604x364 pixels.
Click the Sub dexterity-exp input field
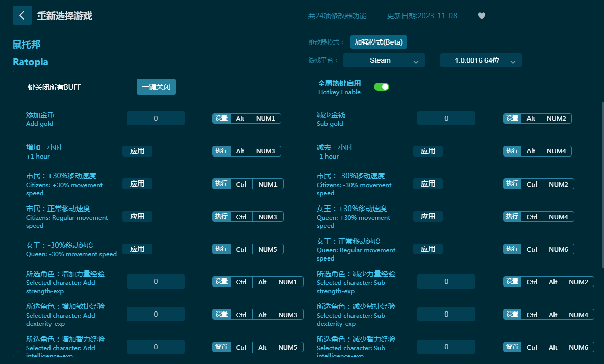tap(446, 314)
